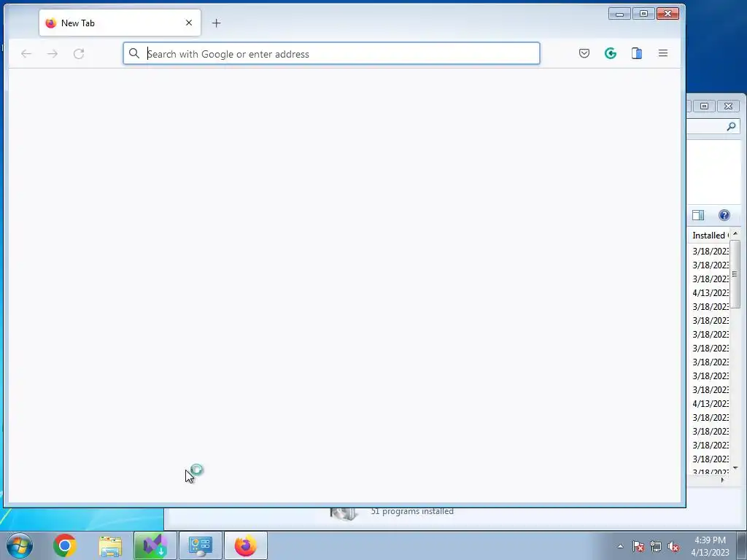Click the programs list vertical scrollbar thumb
Image resolution: width=747 pixels, height=560 pixels.
pyautogui.click(x=735, y=274)
